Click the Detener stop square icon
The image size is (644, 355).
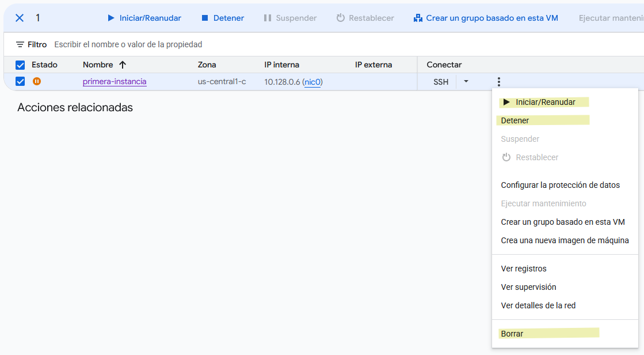202,18
